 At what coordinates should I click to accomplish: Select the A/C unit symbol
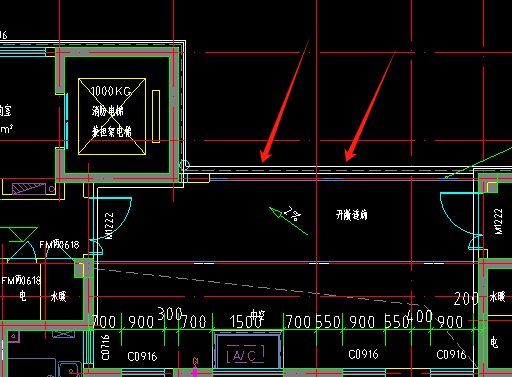(246, 354)
